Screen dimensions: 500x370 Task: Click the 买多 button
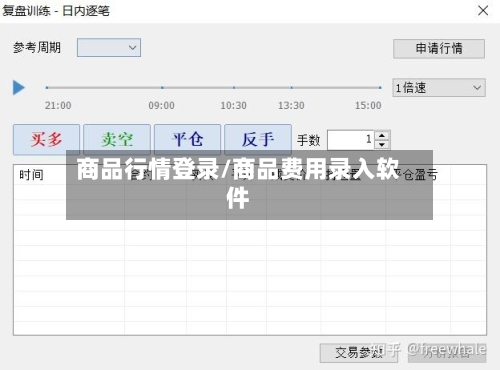tap(46, 139)
